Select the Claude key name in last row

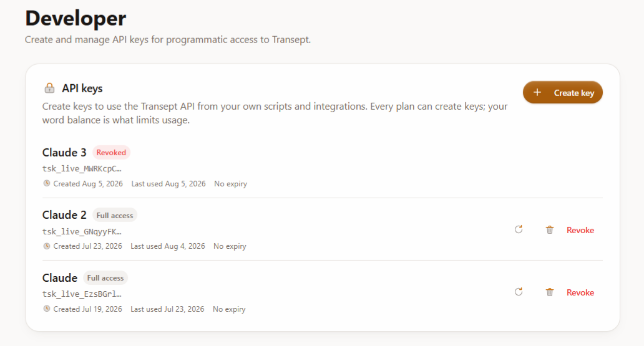coord(59,278)
